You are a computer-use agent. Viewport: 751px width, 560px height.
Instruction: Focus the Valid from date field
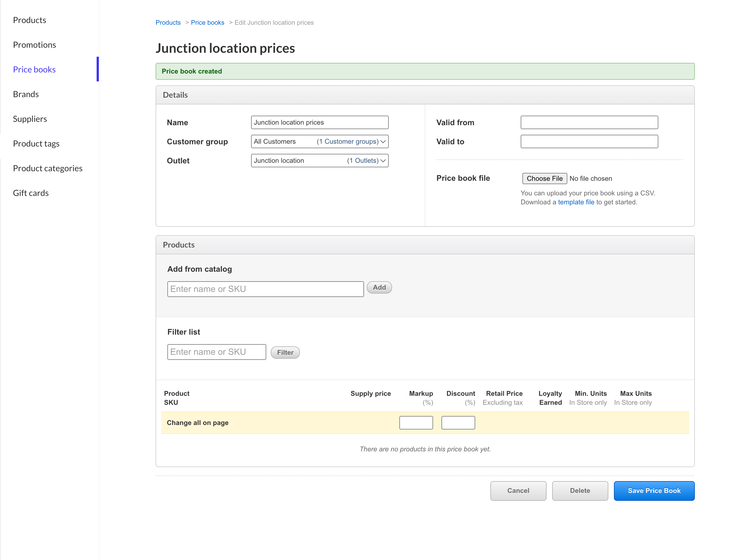click(x=589, y=122)
